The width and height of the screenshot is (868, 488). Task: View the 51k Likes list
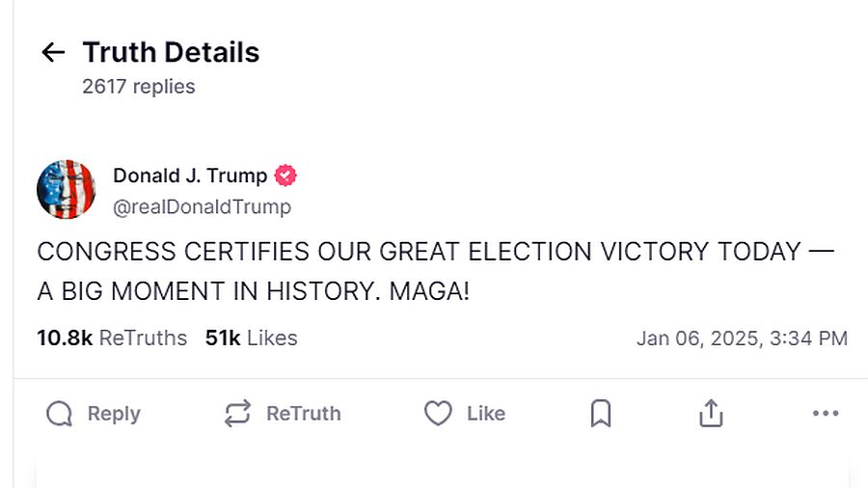click(x=251, y=339)
